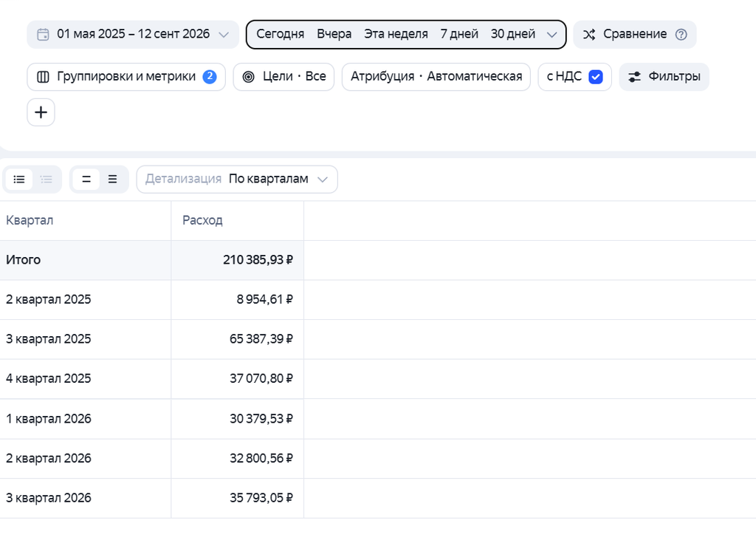756x560 pixels.
Task: Toggle the с НДС checkbox
Action: [x=596, y=77]
